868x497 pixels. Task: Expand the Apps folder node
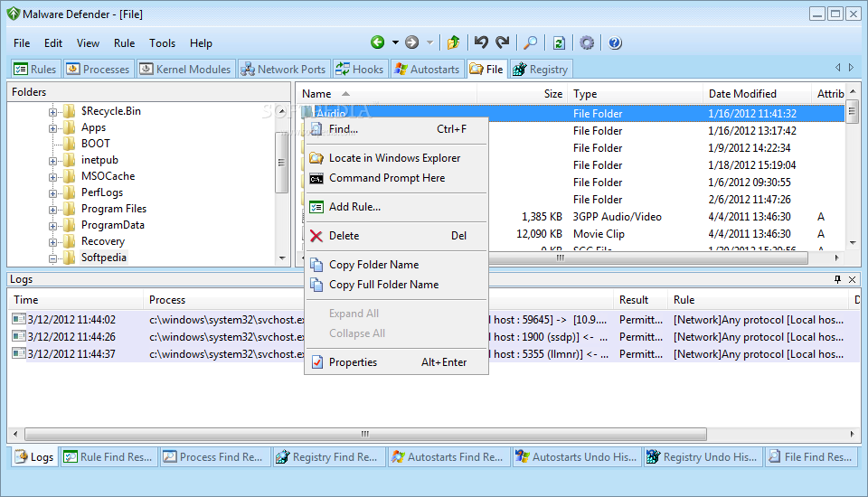coord(52,128)
